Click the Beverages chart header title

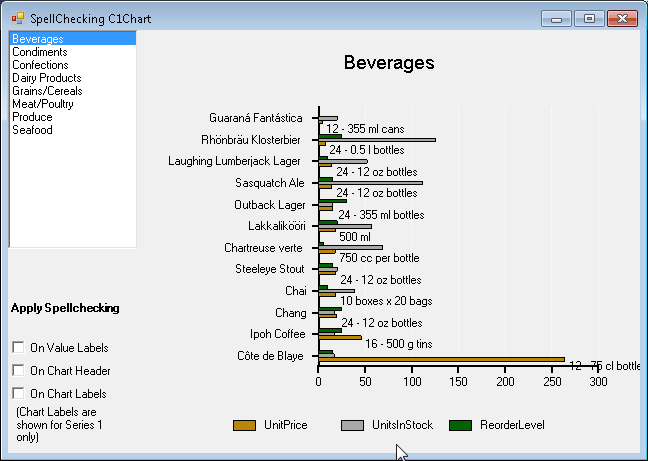(x=389, y=63)
